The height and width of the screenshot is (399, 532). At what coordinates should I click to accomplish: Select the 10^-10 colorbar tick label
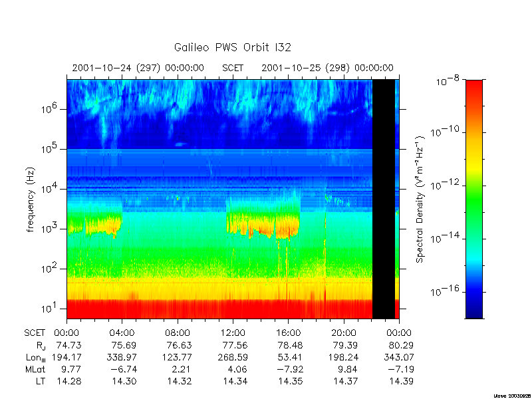pos(446,130)
